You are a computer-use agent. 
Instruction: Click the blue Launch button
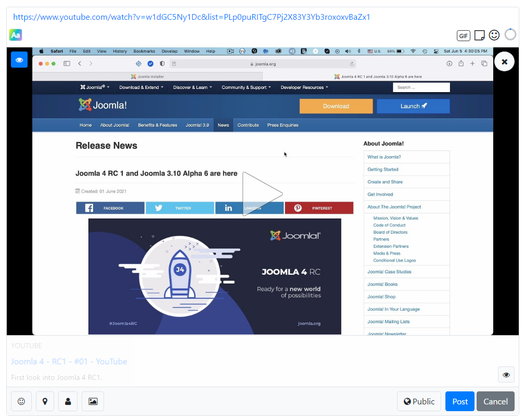[x=413, y=106]
